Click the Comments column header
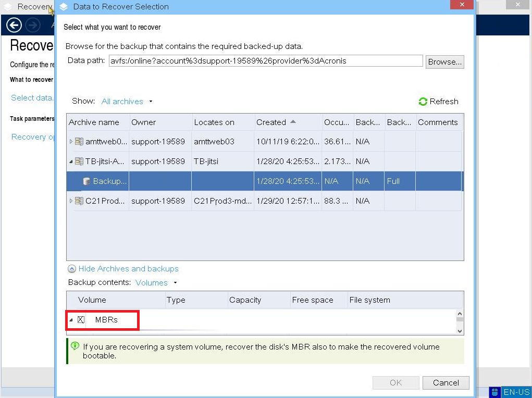 click(438, 122)
